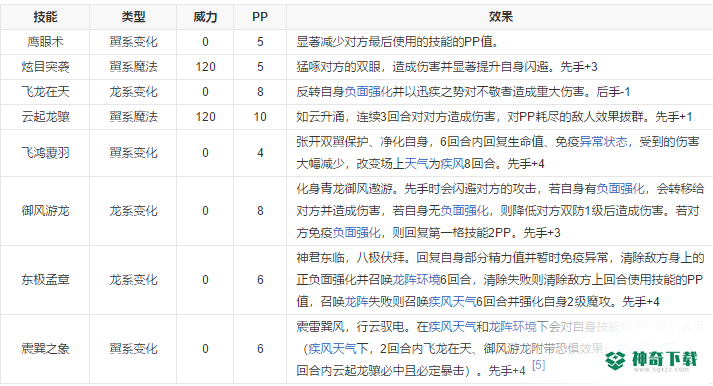
Task: Click the 类型 column header
Action: pyautogui.click(x=133, y=17)
